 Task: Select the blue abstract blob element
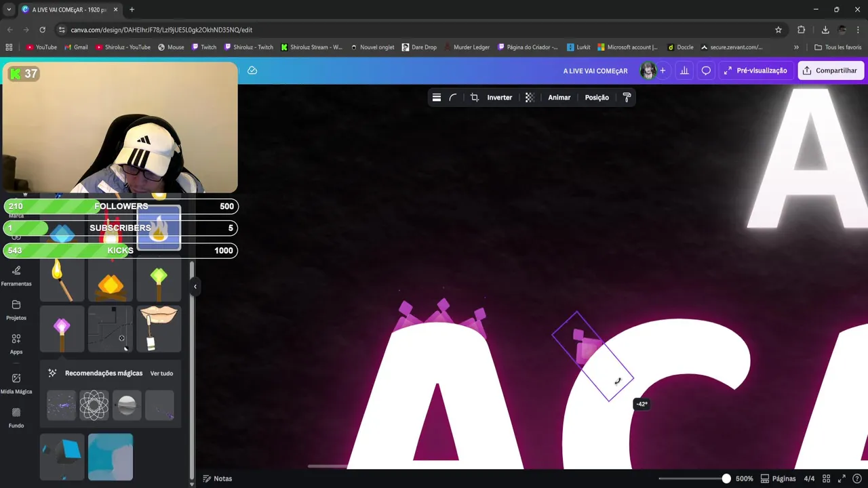111,457
